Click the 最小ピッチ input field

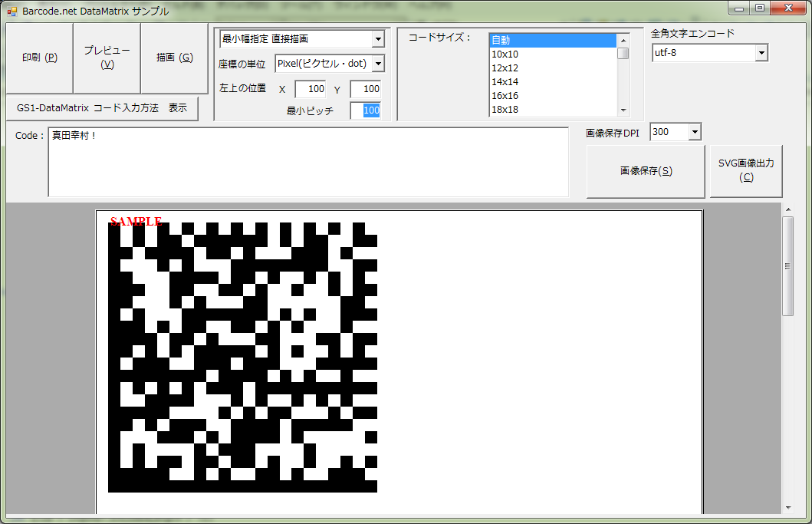(x=366, y=110)
